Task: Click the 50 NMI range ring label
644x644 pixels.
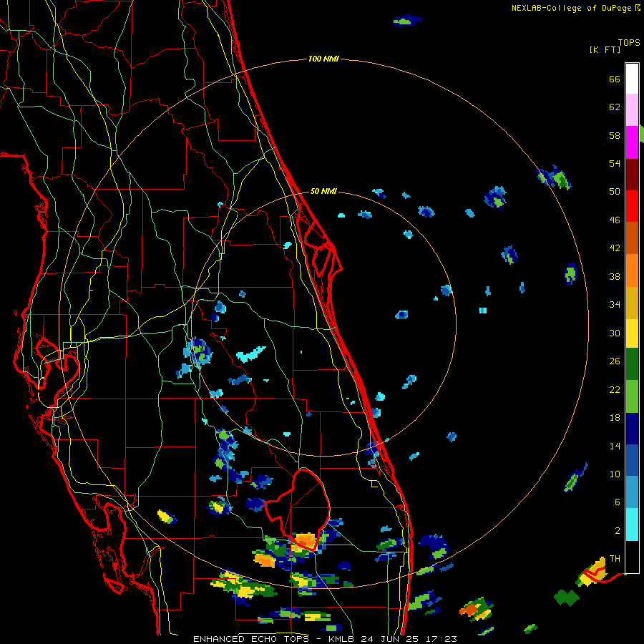Action: point(323,191)
